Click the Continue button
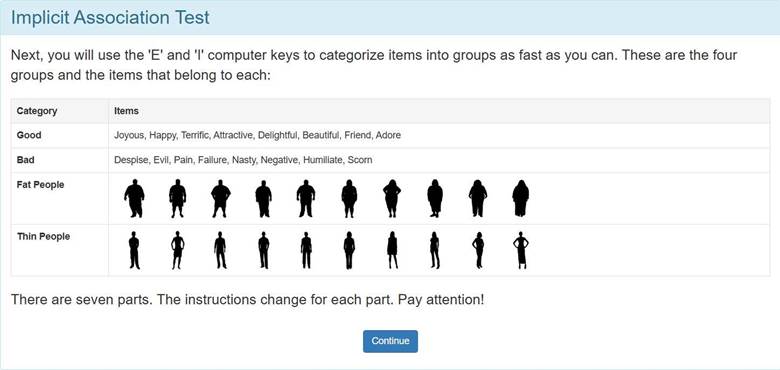Screen dimensions: 780x370 tap(390, 341)
